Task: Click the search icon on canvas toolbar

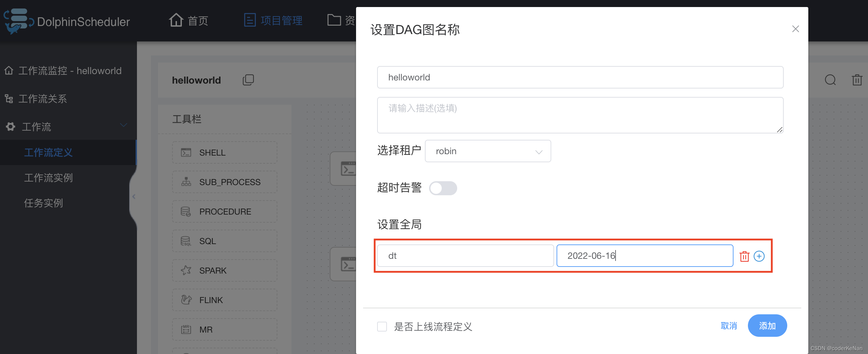Action: pos(830,80)
